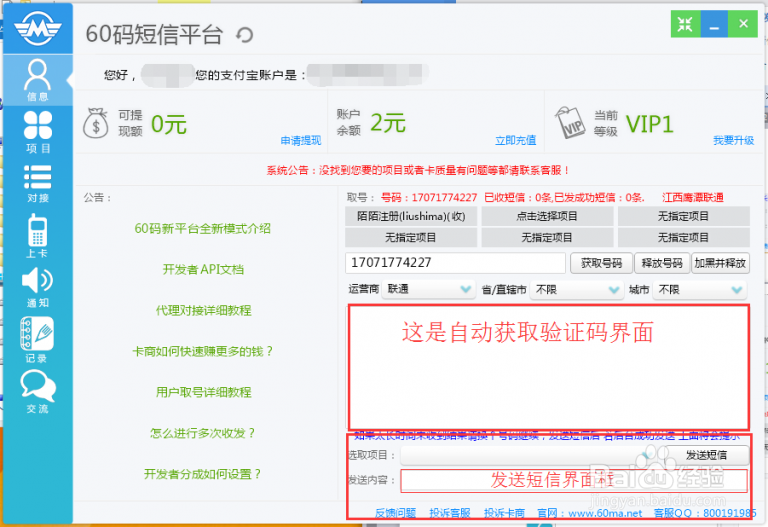This screenshot has width=768, height=527.
Task: Open the 信息 sidebar section
Action: pos(38,80)
